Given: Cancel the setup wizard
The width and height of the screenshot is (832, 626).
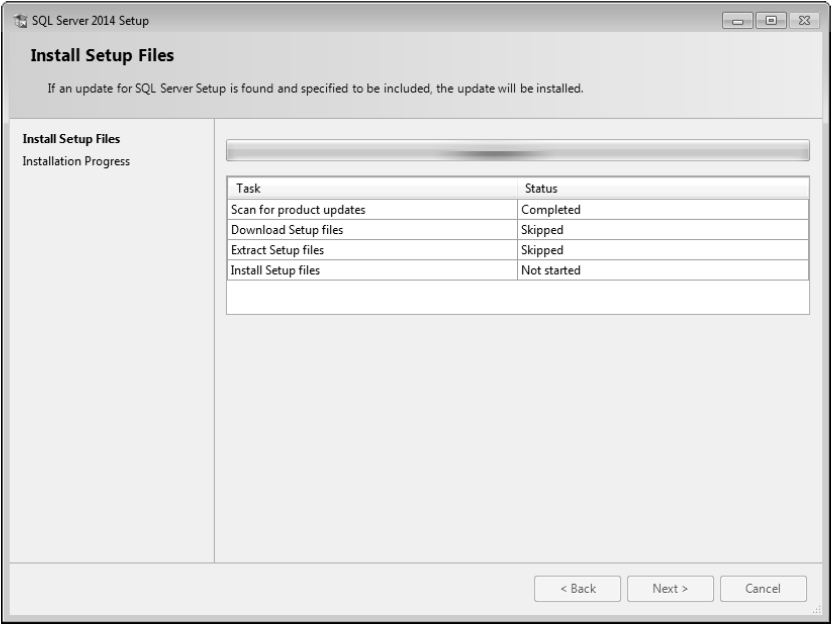Looking at the screenshot, I should (763, 589).
